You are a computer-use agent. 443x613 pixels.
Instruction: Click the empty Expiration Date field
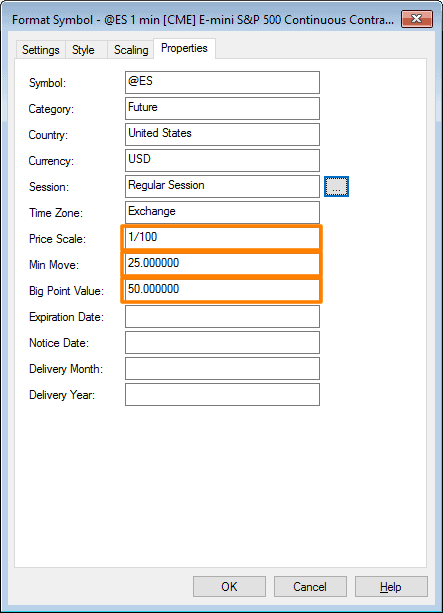pyautogui.click(x=222, y=316)
